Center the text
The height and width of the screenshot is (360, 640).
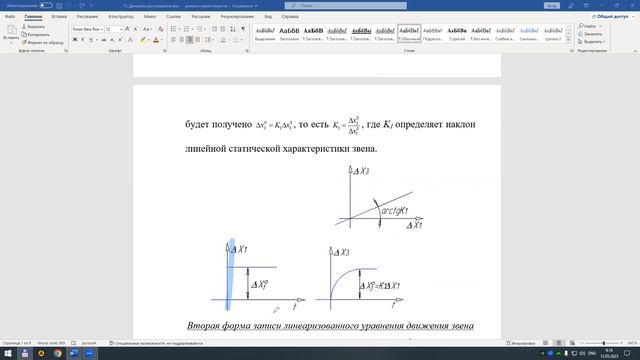182,40
